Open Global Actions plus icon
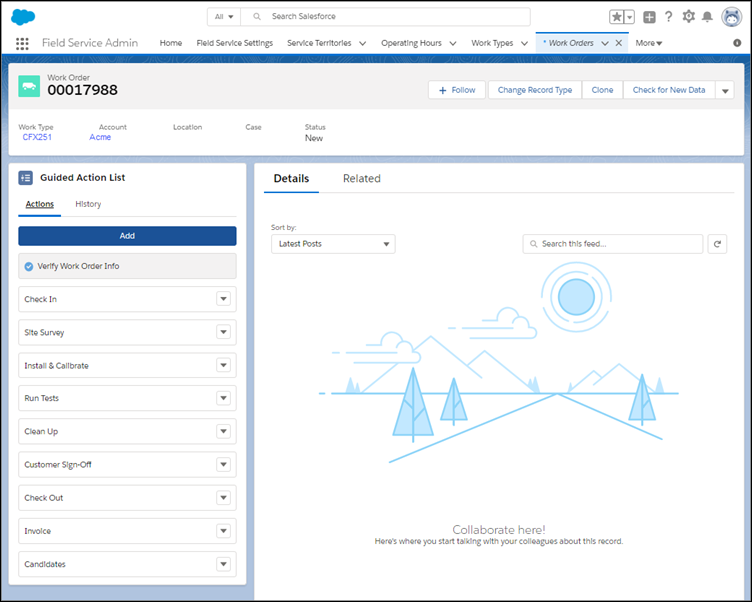Screen dimensions: 752x602 point(649,17)
